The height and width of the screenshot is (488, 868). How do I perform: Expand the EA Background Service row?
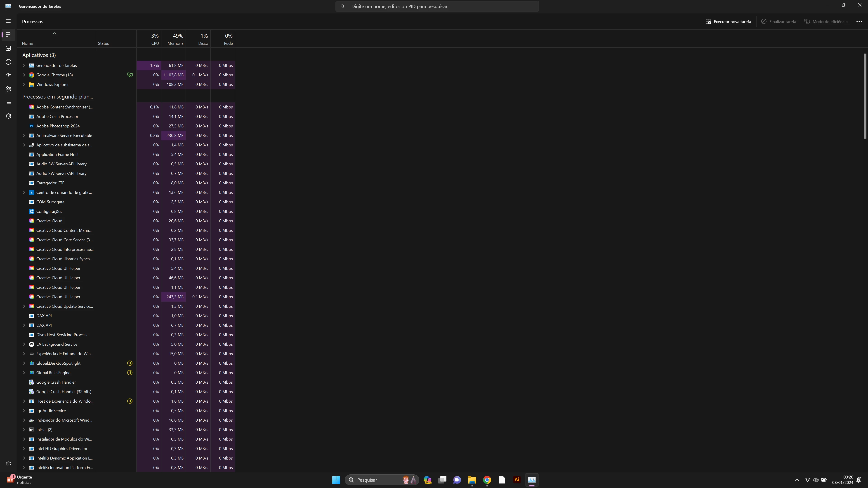tap(24, 344)
